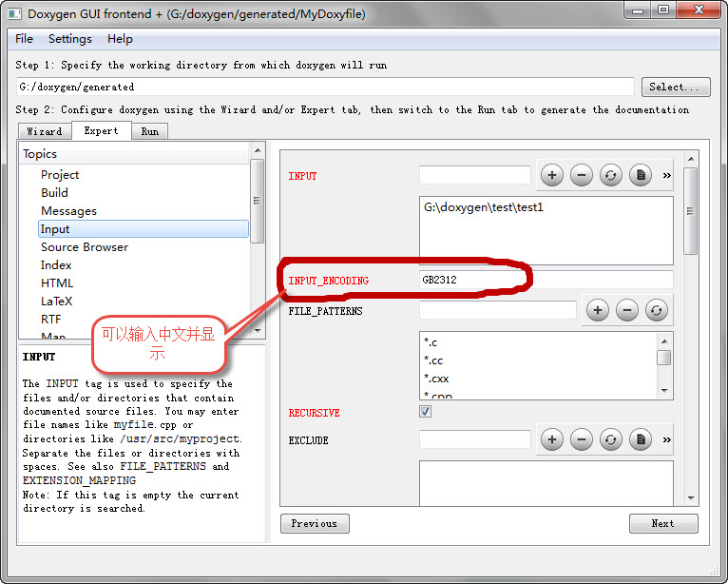Select the *.c pattern entry
The image size is (728, 584).
(x=431, y=342)
